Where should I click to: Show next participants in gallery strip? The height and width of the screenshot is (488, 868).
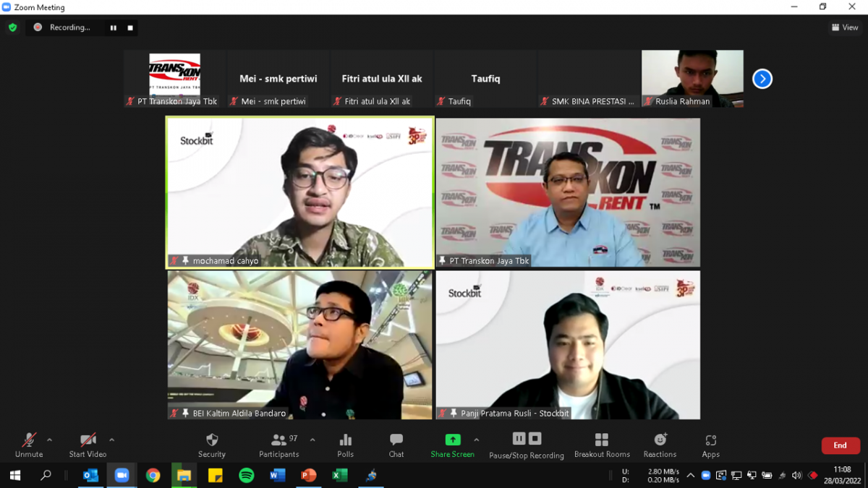[x=762, y=79]
